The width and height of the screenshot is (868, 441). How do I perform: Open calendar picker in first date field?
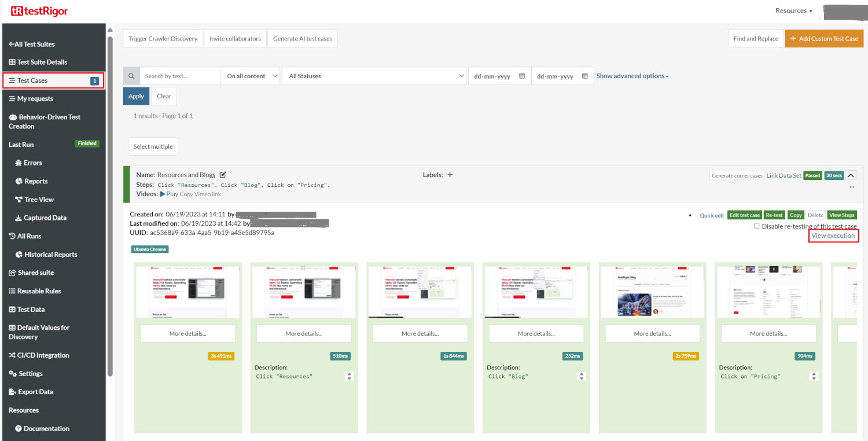tap(522, 76)
